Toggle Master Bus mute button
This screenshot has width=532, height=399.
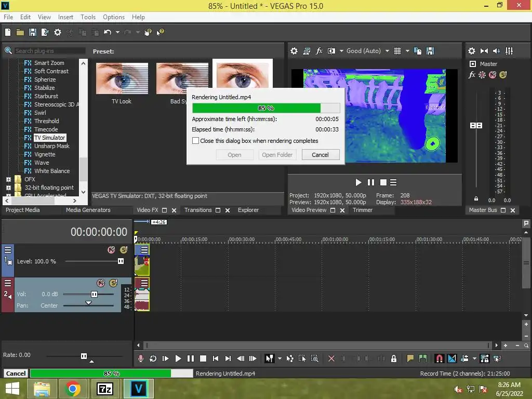click(x=493, y=75)
